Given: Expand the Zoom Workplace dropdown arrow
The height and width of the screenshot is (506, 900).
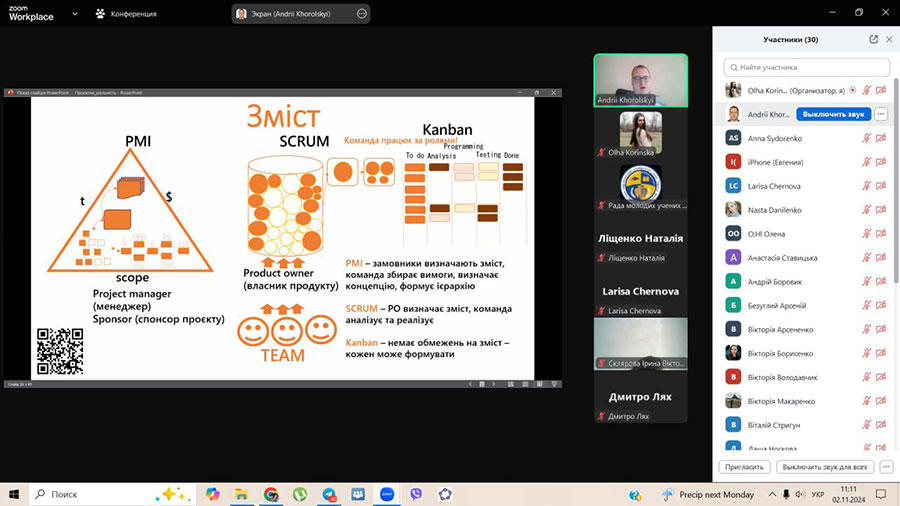Looking at the screenshot, I should (75, 14).
